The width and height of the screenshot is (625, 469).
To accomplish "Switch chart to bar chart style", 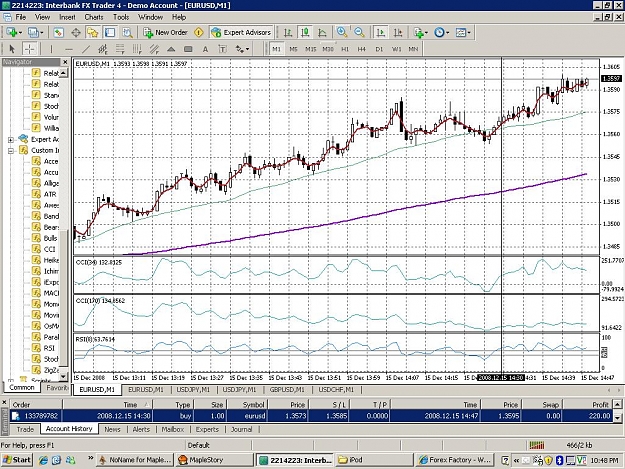I will tap(288, 32).
